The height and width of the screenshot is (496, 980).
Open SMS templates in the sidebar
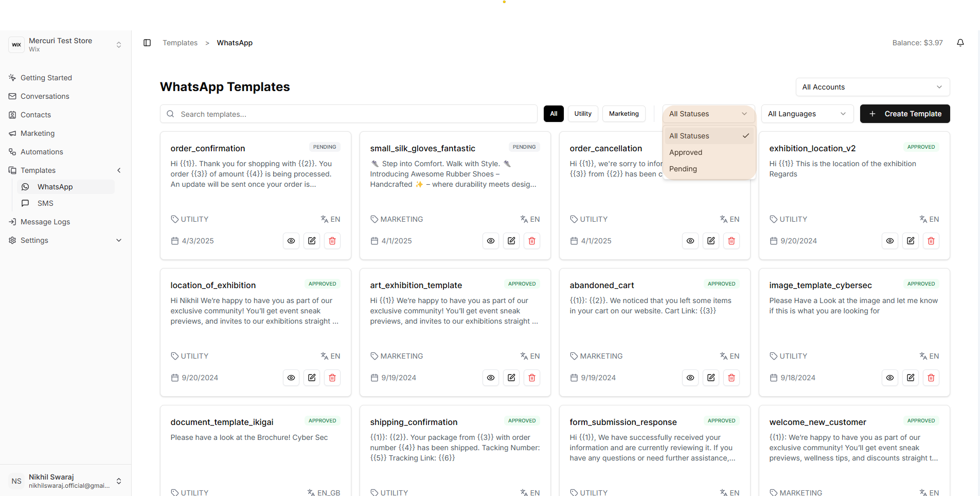click(x=45, y=203)
